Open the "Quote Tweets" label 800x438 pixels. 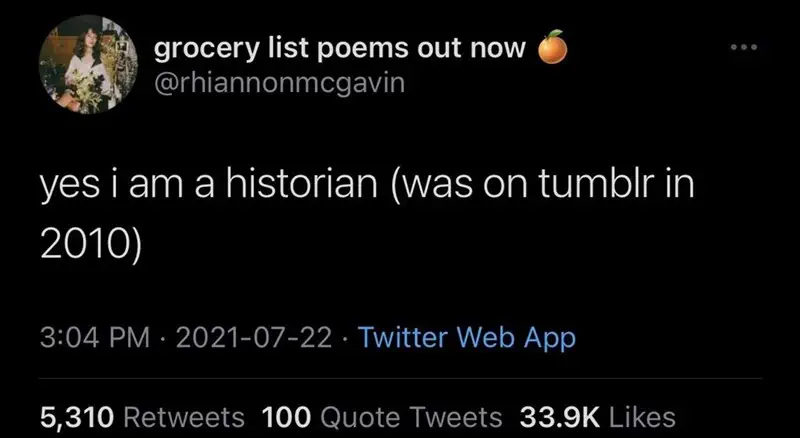(411, 417)
